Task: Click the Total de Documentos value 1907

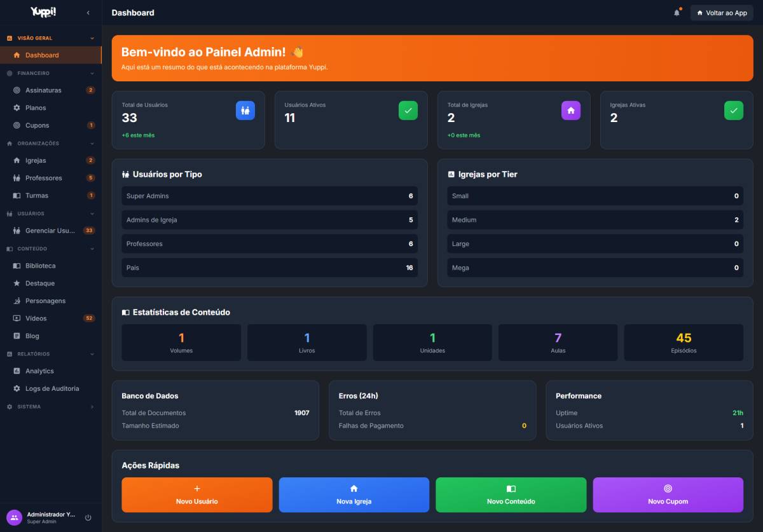Action: pyautogui.click(x=301, y=413)
